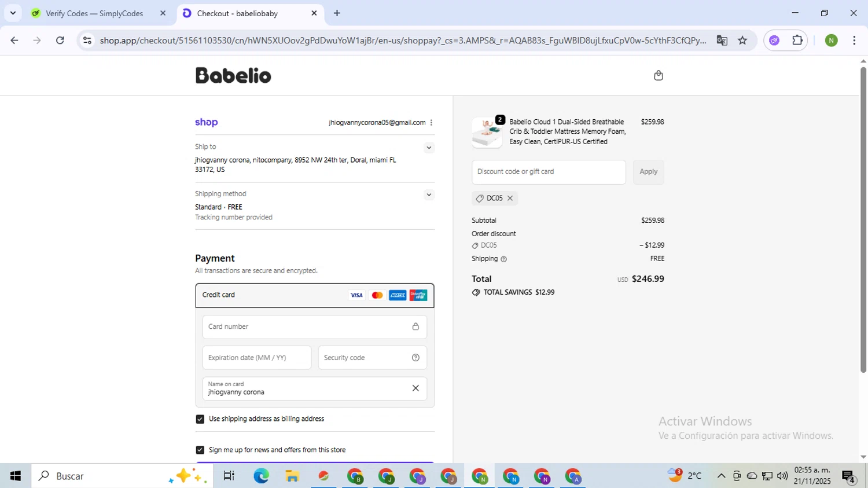
Task: Show shipping info tooltip beside Shipping
Action: point(503,259)
